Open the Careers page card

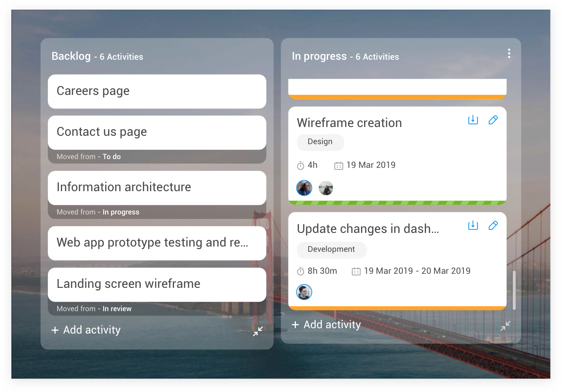[x=157, y=91]
